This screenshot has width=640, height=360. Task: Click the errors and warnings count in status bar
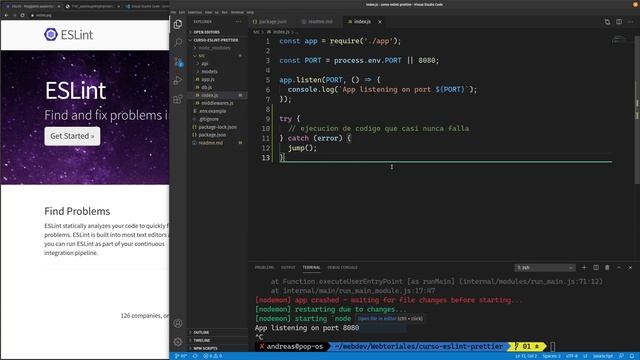(212, 356)
